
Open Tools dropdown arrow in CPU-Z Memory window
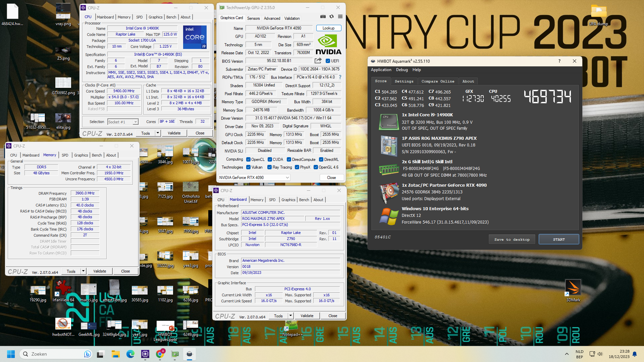(x=83, y=271)
